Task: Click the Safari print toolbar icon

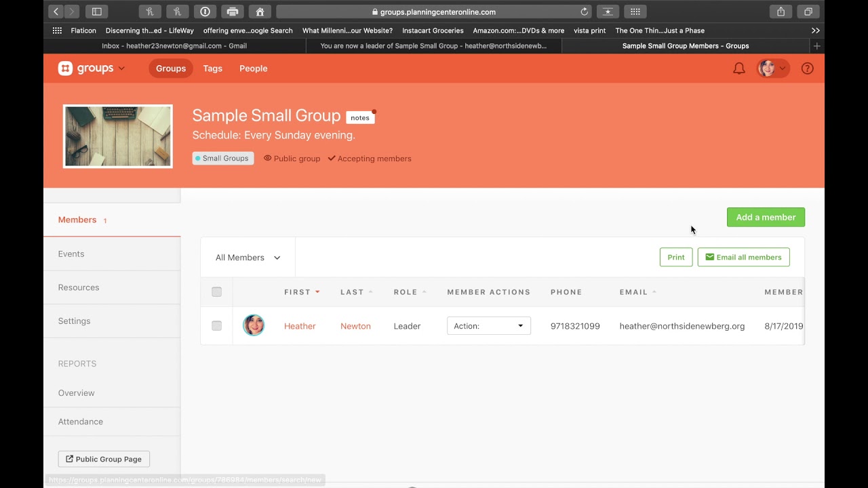Action: coord(233,12)
